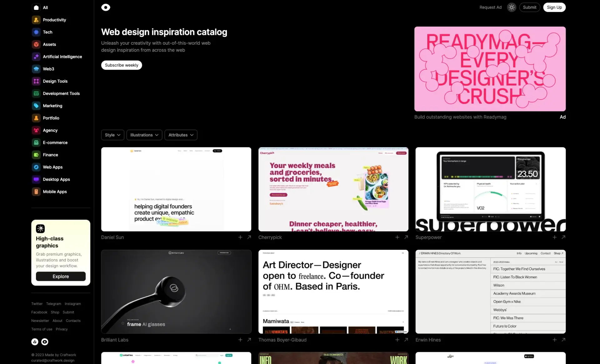Select the Web3 category
The image size is (600, 364).
48,69
